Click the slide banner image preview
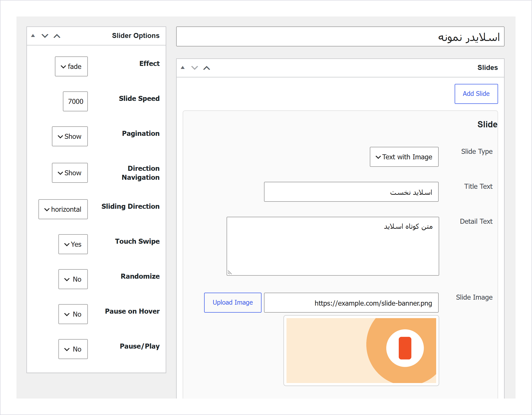The width and height of the screenshot is (532, 415). point(361,351)
